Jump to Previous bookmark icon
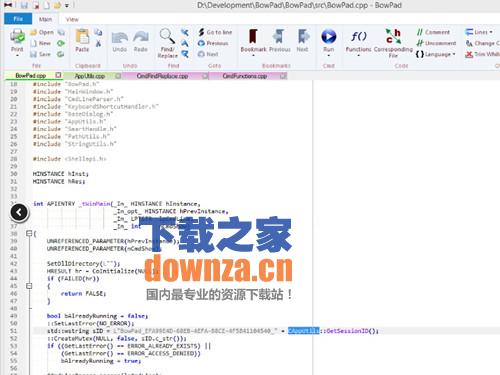This screenshot has width=500, height=375. click(279, 36)
